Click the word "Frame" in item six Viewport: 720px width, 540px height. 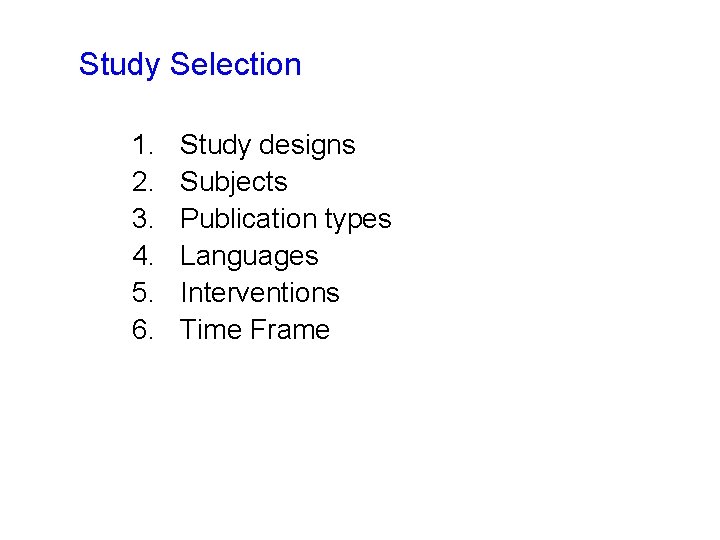pyautogui.click(x=290, y=329)
